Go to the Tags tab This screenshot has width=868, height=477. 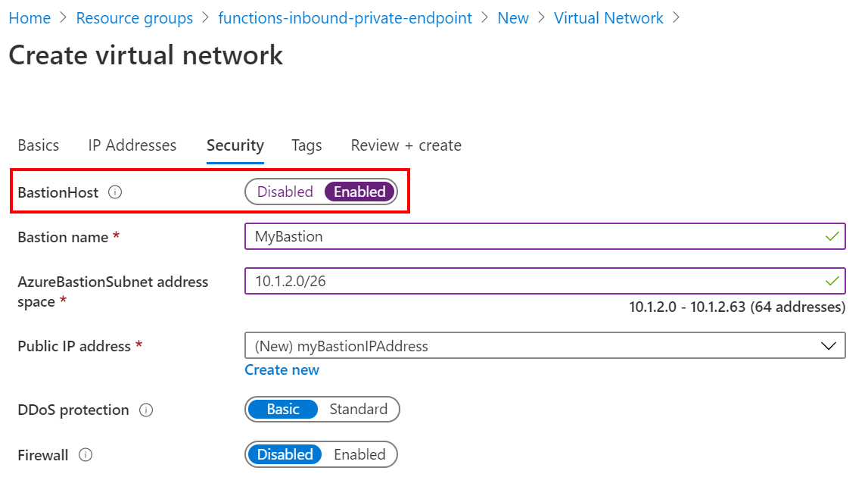click(306, 145)
